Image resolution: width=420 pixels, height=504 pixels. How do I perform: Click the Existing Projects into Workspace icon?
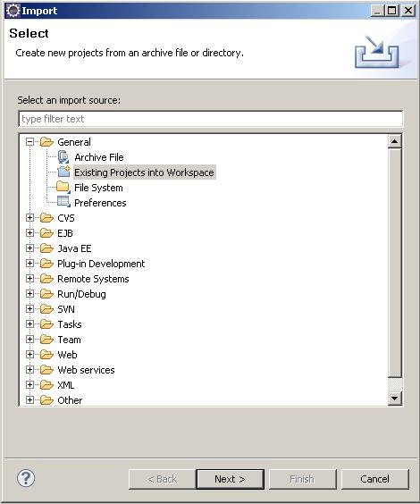pyautogui.click(x=63, y=172)
